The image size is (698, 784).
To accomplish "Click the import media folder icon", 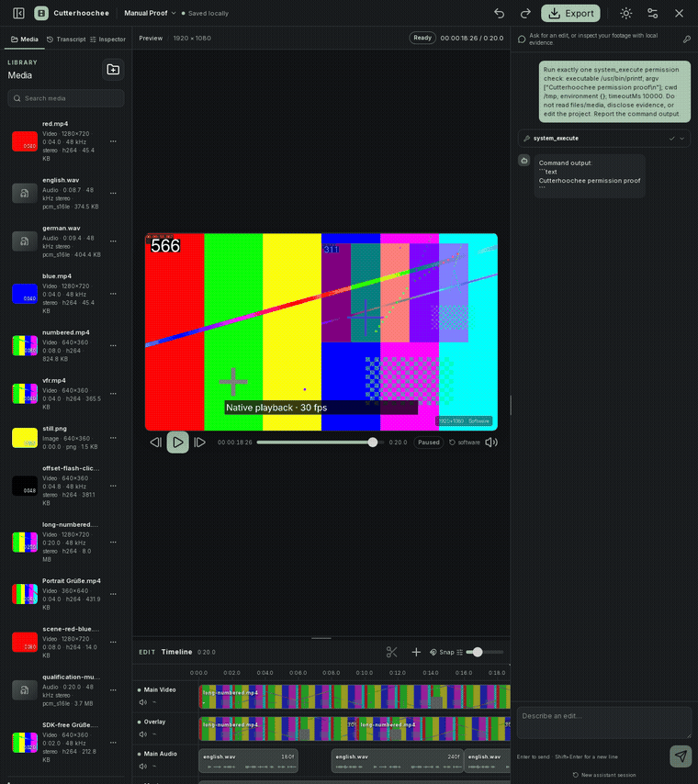I will pos(113,70).
